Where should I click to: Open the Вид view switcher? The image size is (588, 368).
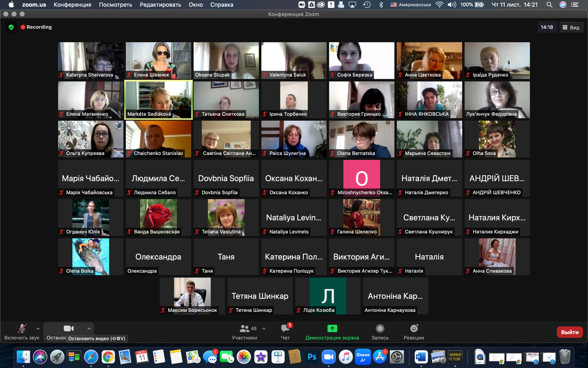[x=571, y=28]
